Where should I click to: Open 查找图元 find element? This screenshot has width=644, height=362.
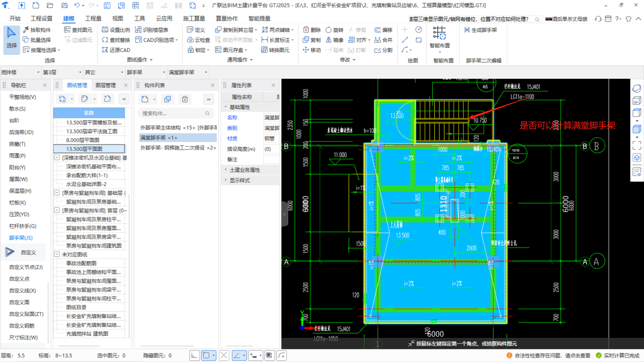pos(78,30)
